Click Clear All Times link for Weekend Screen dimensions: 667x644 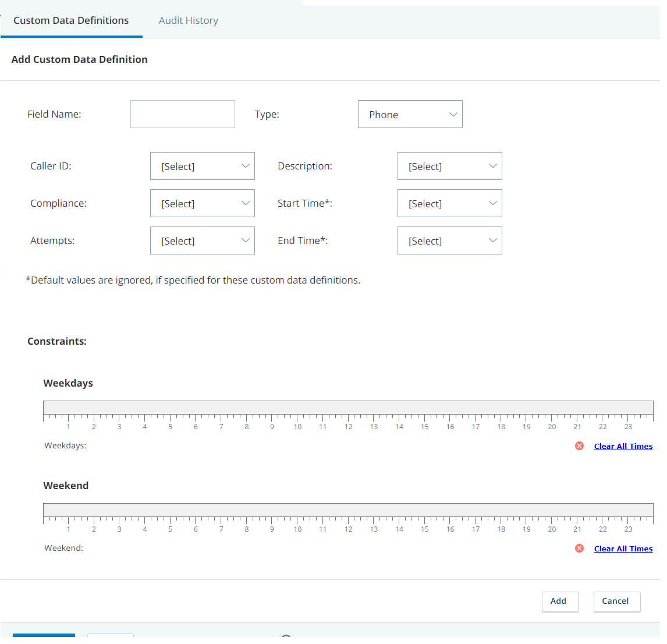coord(623,549)
